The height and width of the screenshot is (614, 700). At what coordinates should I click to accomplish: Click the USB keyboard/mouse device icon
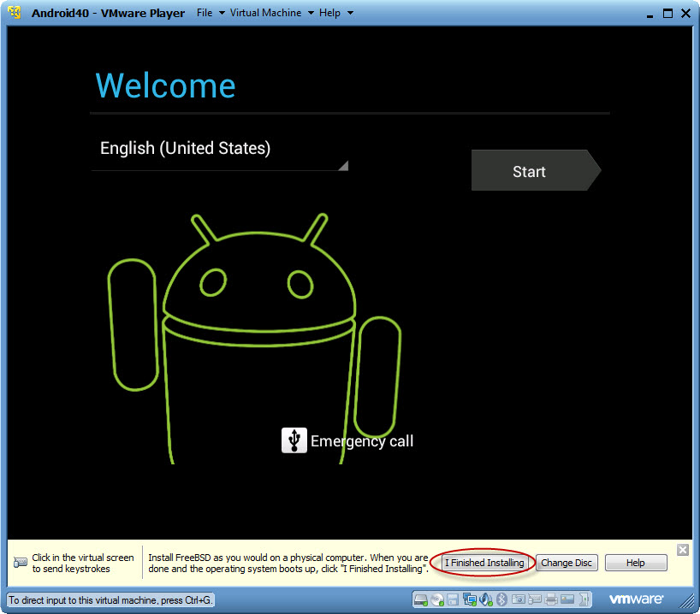pyautogui.click(x=534, y=599)
